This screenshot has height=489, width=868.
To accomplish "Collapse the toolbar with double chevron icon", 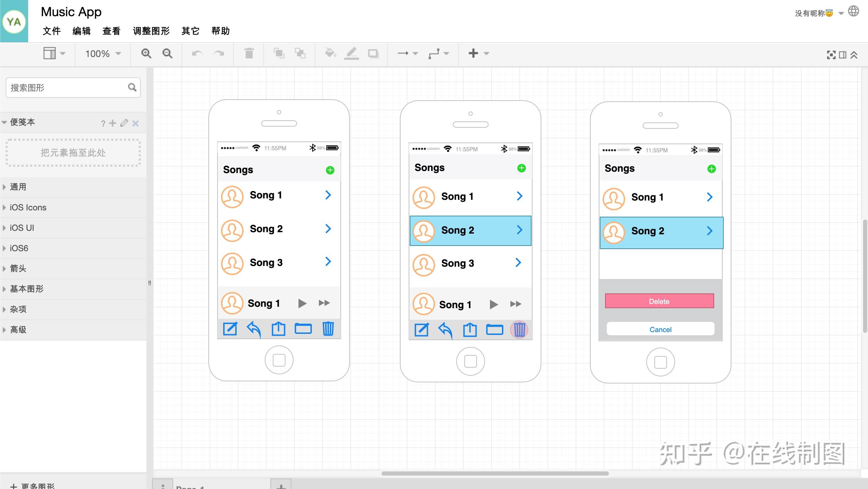I will click(x=854, y=55).
